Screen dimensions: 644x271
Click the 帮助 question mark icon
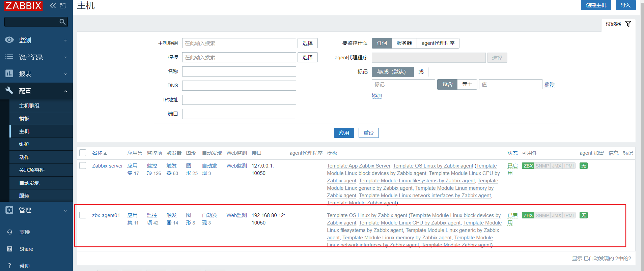click(9, 266)
